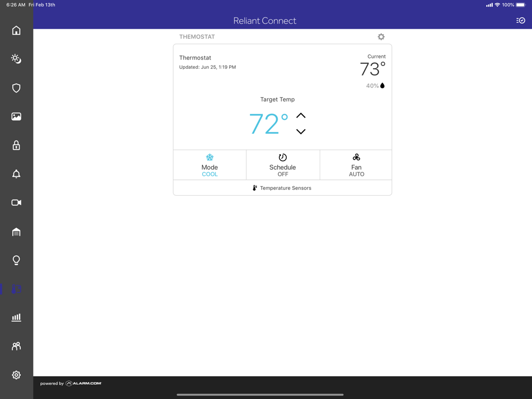The image size is (532, 399).
Task: Open the Images gallery sidebar icon
Action: coord(16,117)
